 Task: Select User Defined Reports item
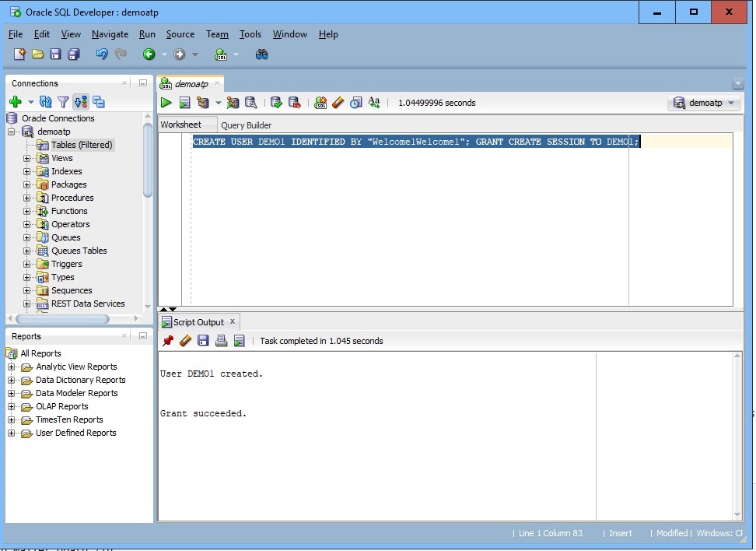(75, 433)
